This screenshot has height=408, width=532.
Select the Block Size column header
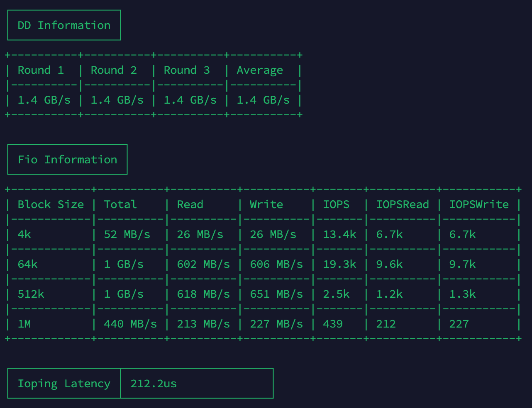point(51,204)
